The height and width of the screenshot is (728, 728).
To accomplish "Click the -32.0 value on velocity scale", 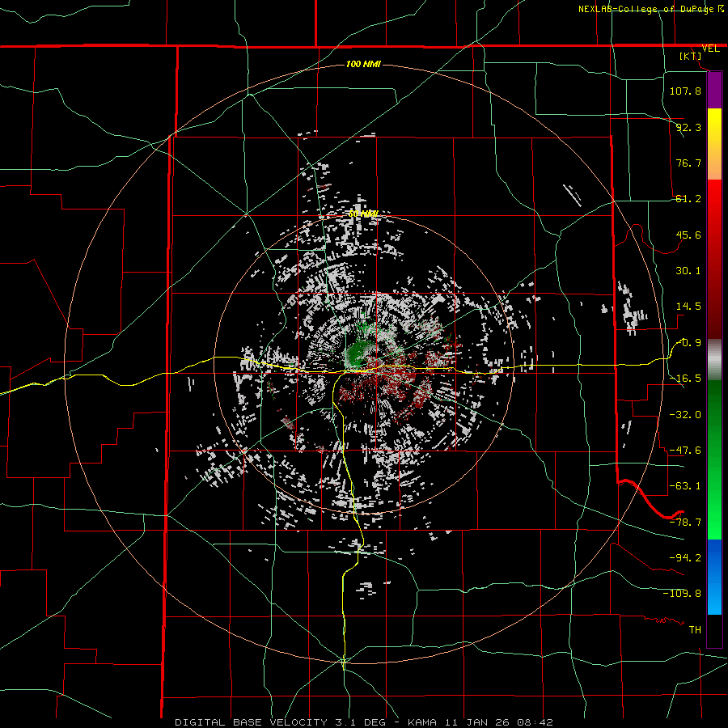I will click(685, 414).
